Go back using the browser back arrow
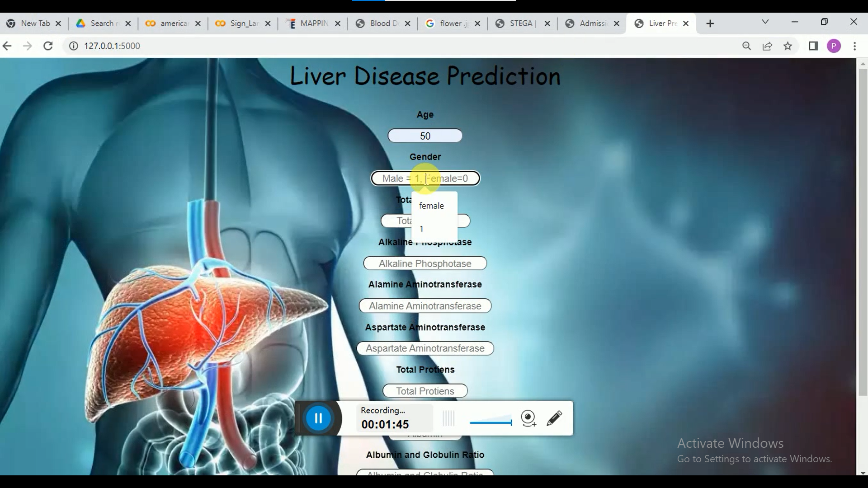This screenshot has height=488, width=868. tap(7, 46)
